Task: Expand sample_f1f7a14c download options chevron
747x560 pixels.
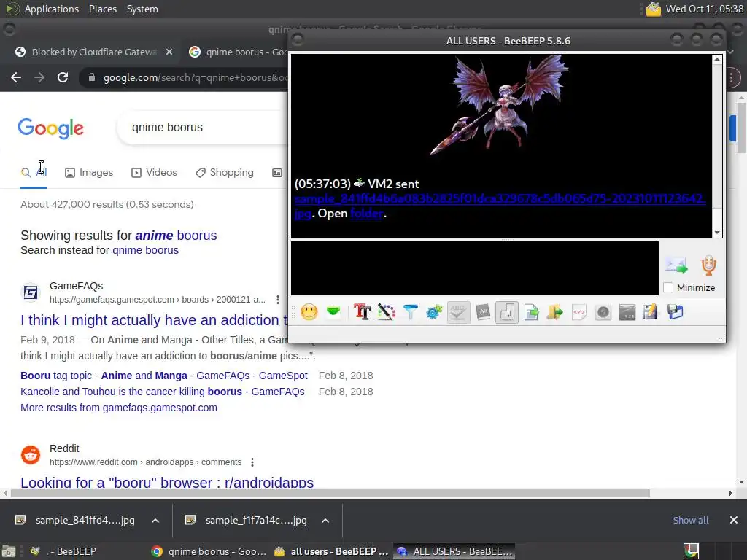Action: click(x=325, y=521)
